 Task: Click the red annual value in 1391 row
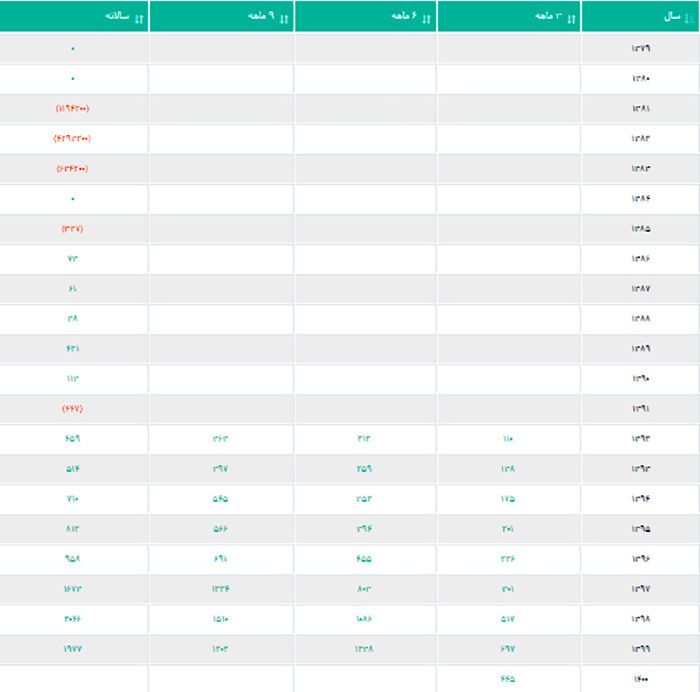[73, 408]
